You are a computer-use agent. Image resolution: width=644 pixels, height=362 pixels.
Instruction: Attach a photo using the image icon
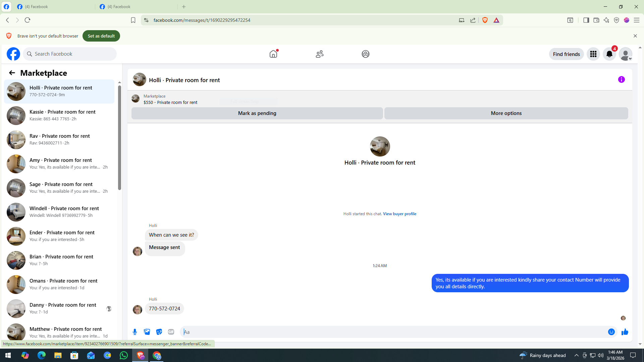coord(147,332)
